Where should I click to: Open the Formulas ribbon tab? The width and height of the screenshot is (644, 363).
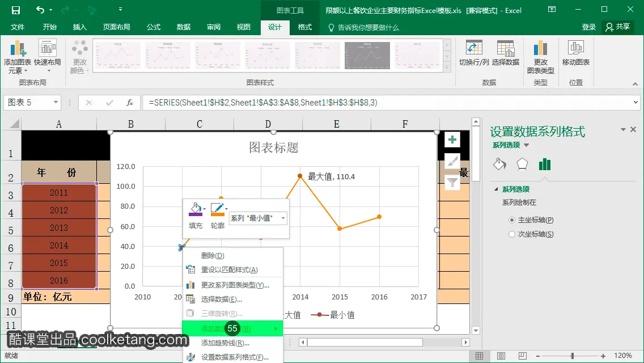154,27
